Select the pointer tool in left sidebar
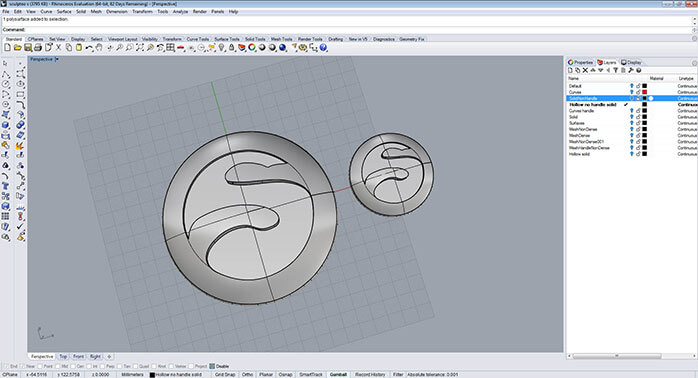This screenshot has height=378, width=698. point(5,63)
